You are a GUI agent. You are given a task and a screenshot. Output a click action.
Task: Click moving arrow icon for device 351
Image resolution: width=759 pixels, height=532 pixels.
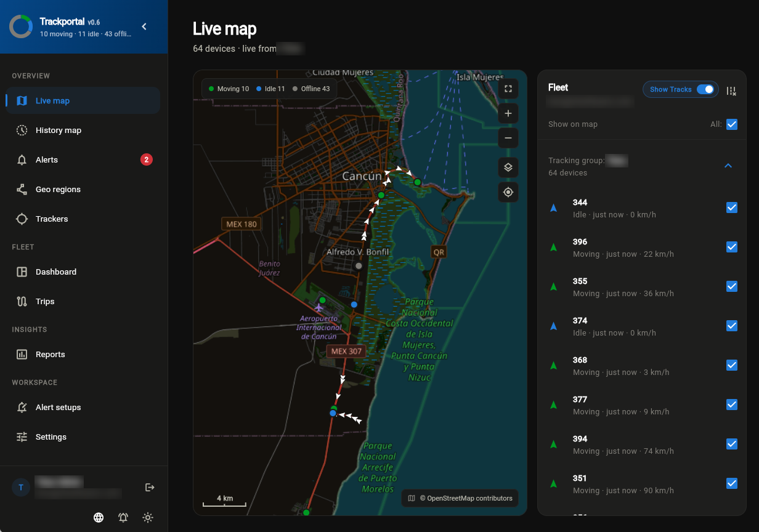click(553, 484)
